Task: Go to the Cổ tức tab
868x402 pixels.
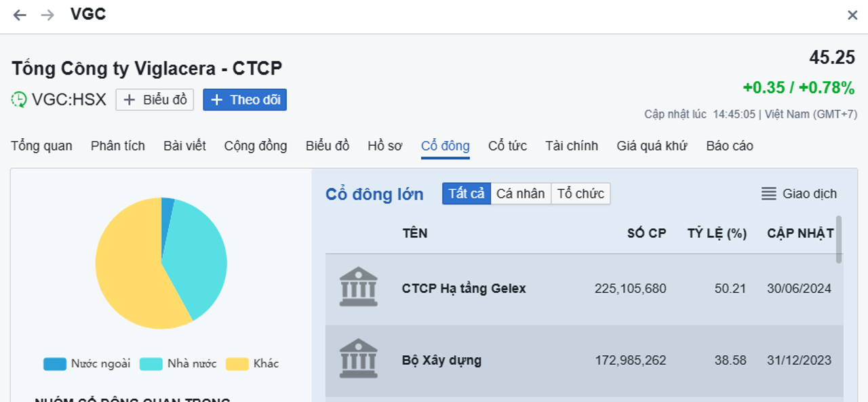Action: tap(507, 146)
